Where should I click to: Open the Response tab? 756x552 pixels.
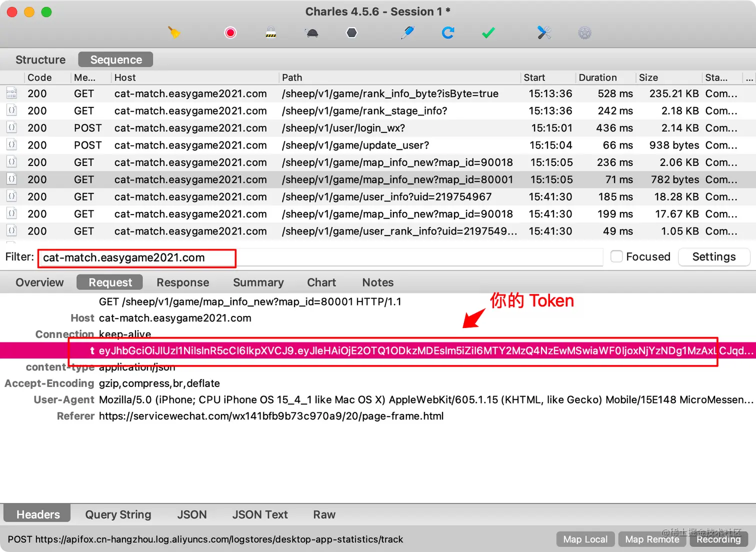point(183,282)
